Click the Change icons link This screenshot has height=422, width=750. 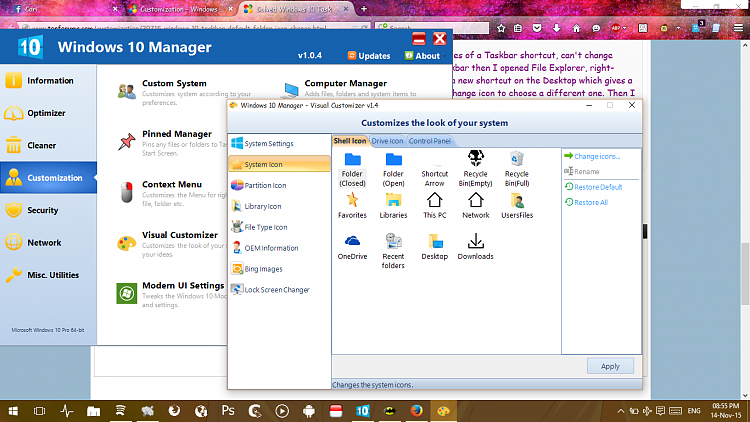(596, 156)
